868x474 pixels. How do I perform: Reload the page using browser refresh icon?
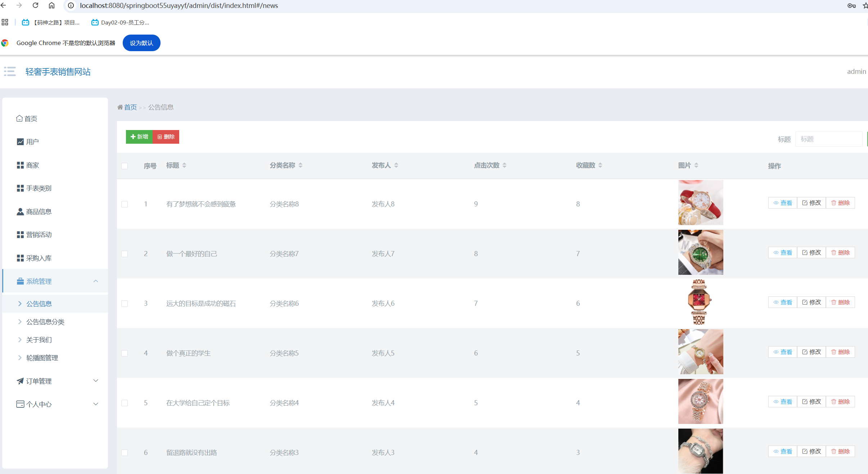tap(35, 5)
